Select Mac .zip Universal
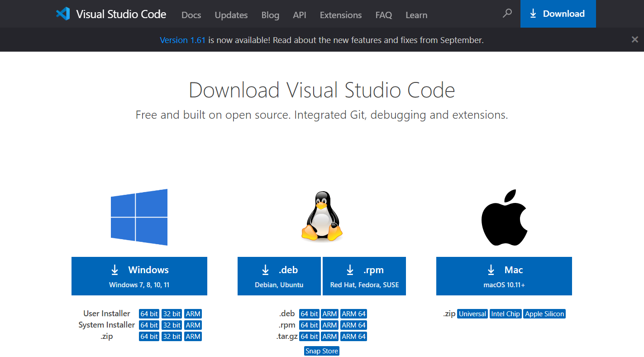Image resolution: width=644 pixels, height=357 pixels. tap(472, 314)
